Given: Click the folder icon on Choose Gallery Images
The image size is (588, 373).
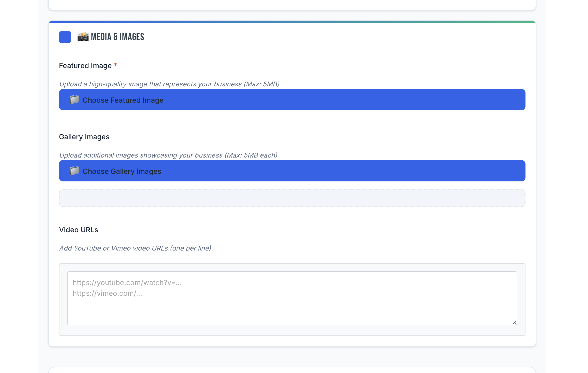Looking at the screenshot, I should click(74, 171).
